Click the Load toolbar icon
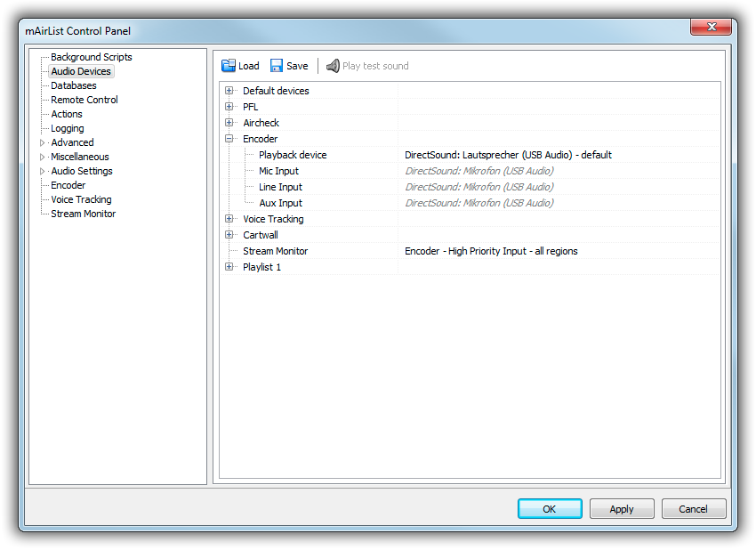This screenshot has height=550, width=756. tap(229, 66)
